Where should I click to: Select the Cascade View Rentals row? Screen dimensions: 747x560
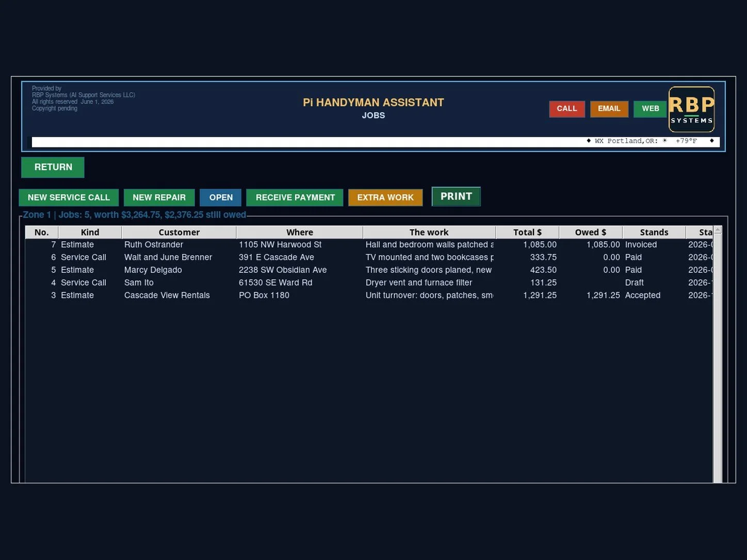point(369,295)
